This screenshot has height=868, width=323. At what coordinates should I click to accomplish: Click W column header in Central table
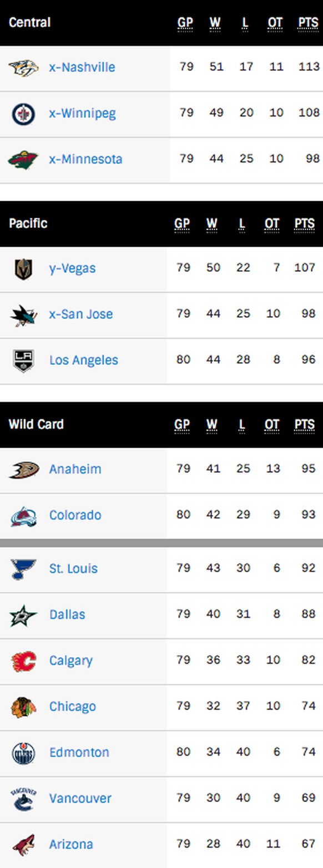click(x=215, y=23)
